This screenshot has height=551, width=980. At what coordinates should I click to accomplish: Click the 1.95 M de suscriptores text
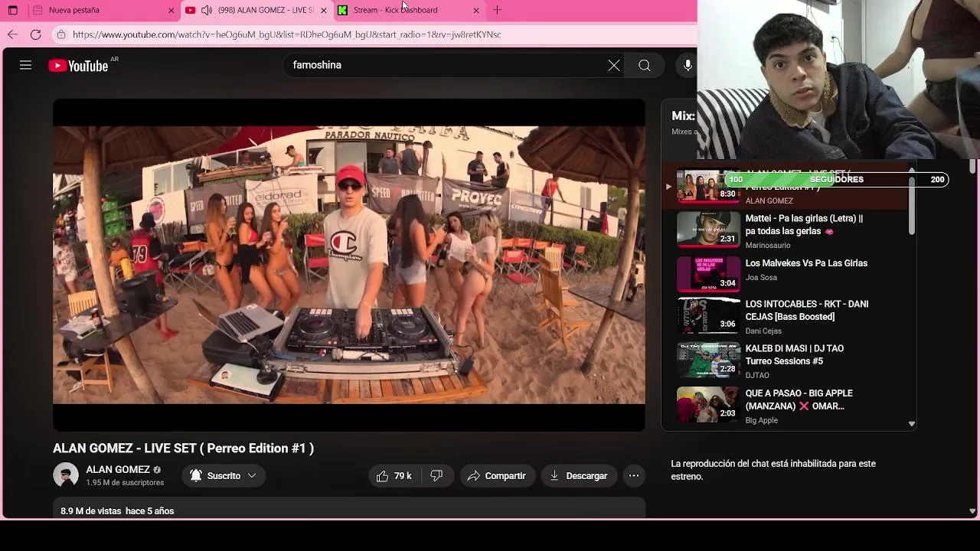pos(125,483)
